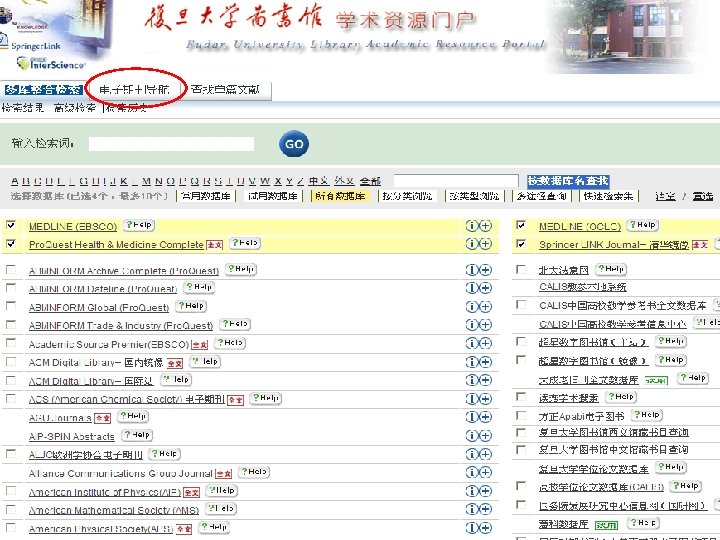Image resolution: width=720 pixels, height=540 pixels.
Task: Click plus icon for American Institute of Physics
Action: pos(486,491)
